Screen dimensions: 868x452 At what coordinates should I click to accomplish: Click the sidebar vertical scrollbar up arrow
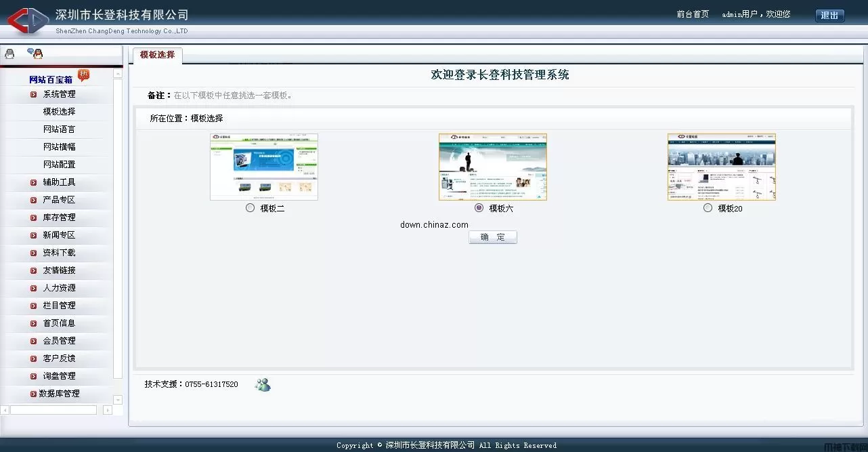[x=118, y=73]
